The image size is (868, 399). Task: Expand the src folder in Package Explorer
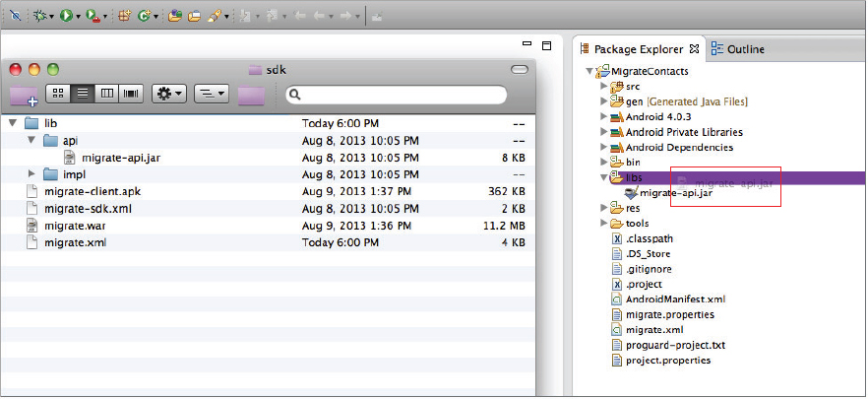pos(603,87)
